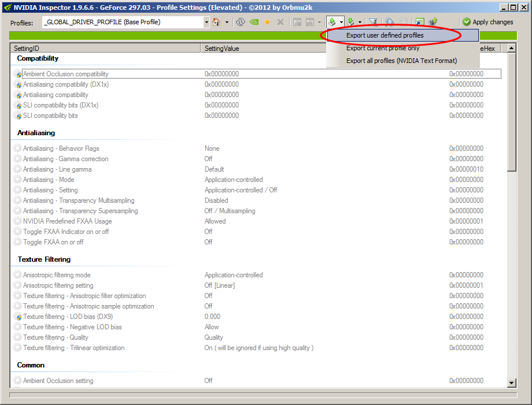
Task: Sort by SettingValue column header
Action: (264, 49)
